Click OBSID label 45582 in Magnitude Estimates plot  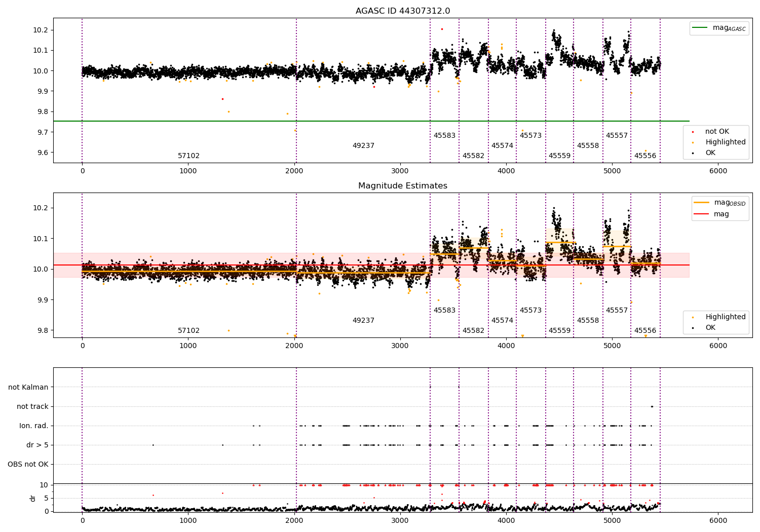[473, 331]
